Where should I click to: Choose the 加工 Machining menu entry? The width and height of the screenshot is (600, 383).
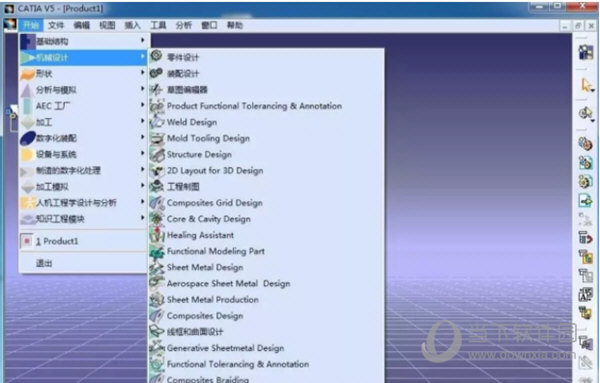84,122
